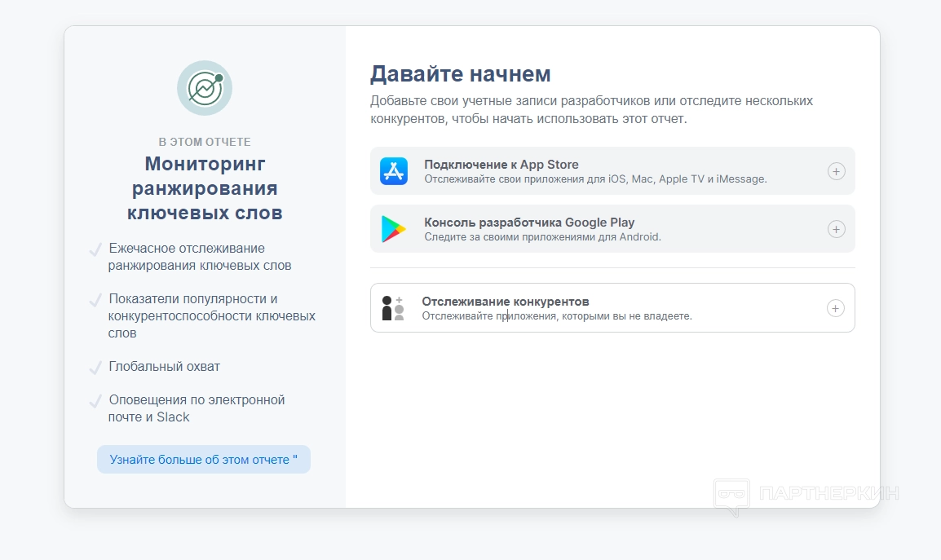Image resolution: width=941 pixels, height=560 pixels.
Task: Click 'Следите за своими приложениями для Android' description
Action: [x=542, y=236]
